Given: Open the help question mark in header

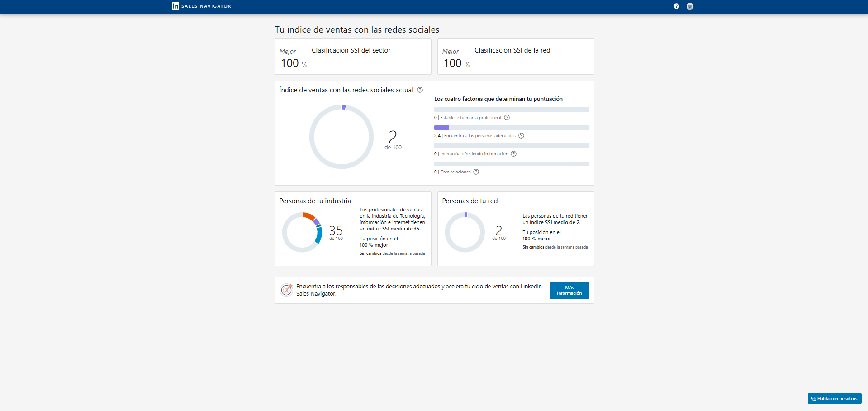Looking at the screenshot, I should 676,6.
